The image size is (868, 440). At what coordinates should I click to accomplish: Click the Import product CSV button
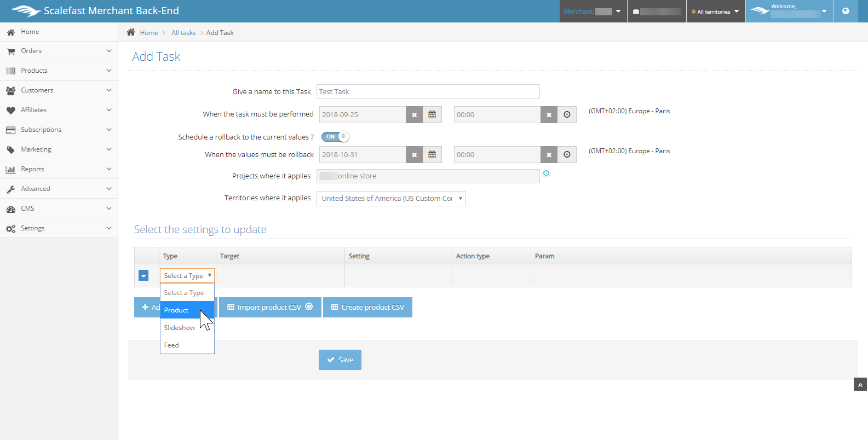[269, 308]
